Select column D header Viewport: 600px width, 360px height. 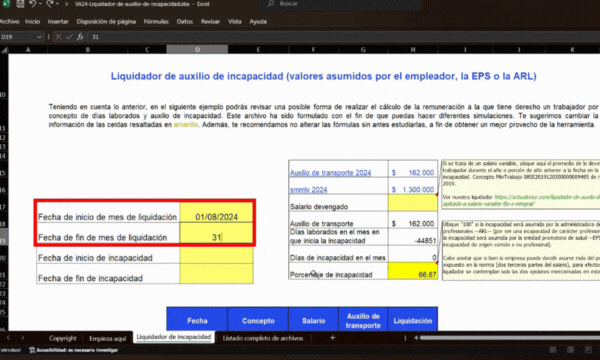[x=197, y=50]
